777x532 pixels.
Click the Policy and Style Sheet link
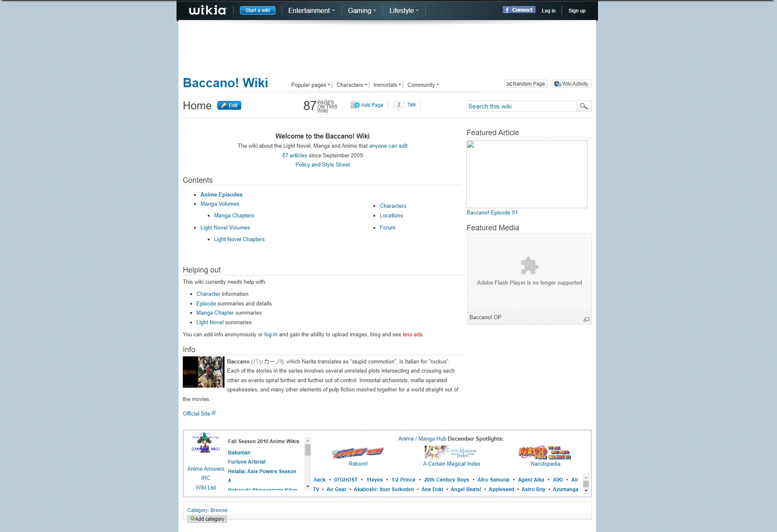pos(323,164)
